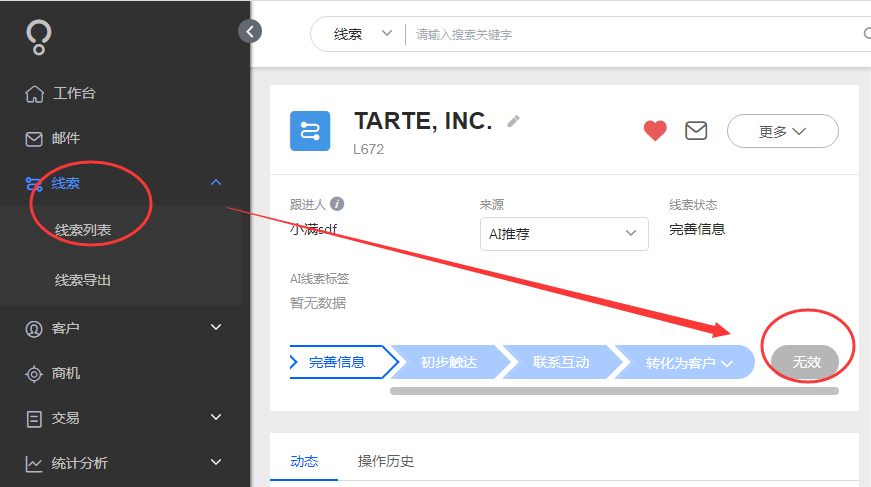The height and width of the screenshot is (487, 871).
Task: Expand the 统计分析 menu chevron
Action: (216, 462)
